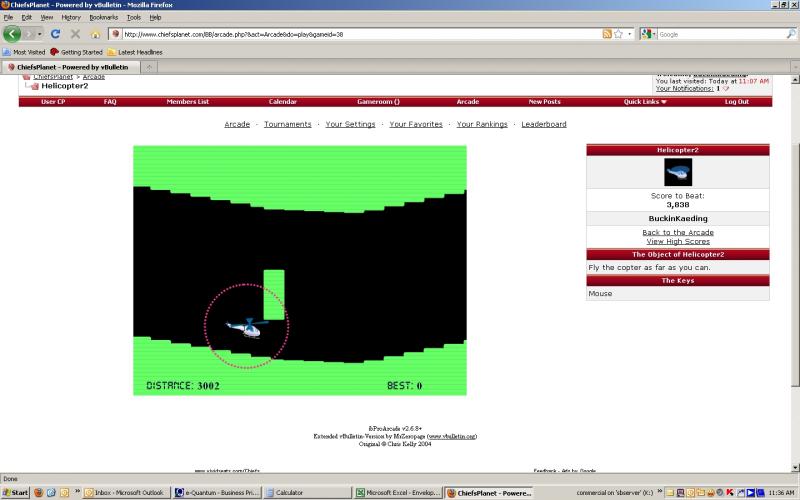Open the Outlook quick launch icon

coord(64,493)
